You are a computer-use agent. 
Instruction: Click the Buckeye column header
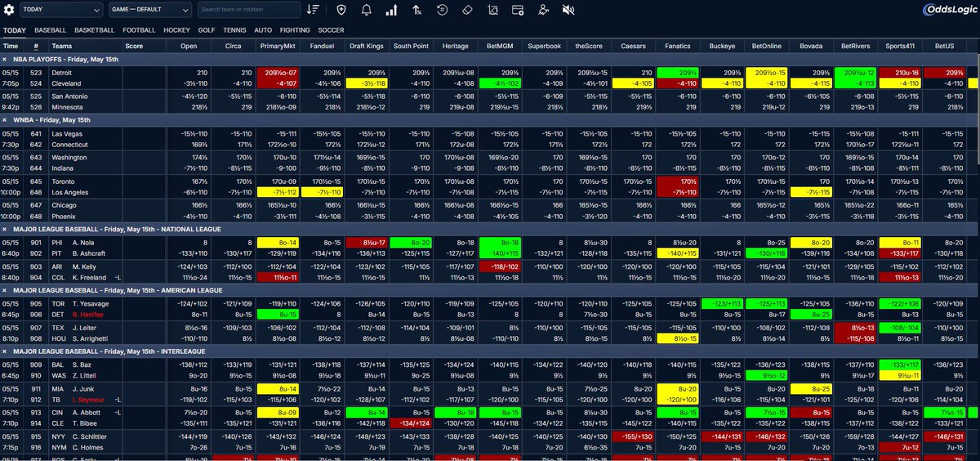(x=723, y=47)
